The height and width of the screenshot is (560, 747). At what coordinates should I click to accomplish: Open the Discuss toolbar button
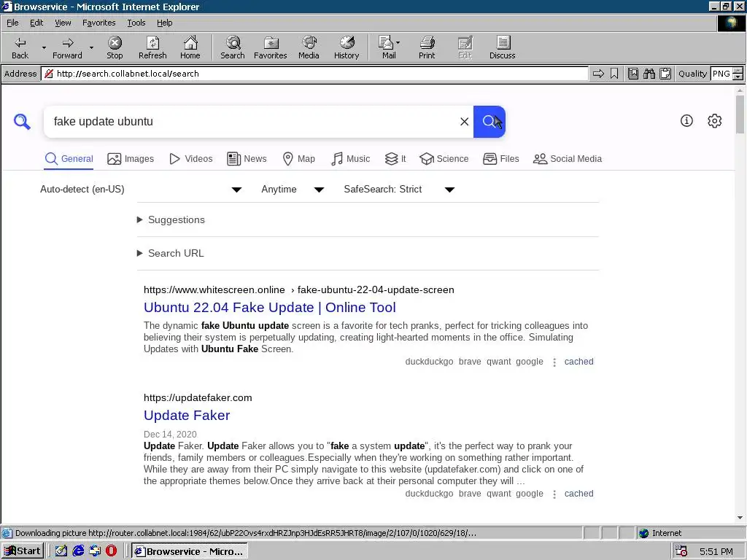coord(502,47)
